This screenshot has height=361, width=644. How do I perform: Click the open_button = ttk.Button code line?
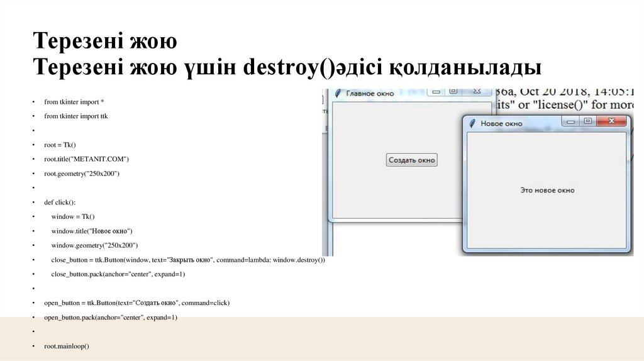[136, 303]
